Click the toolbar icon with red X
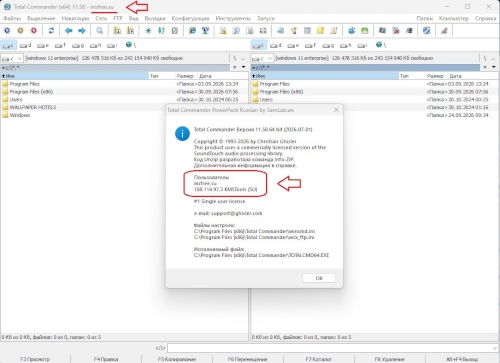Image resolution: width=500 pixels, height=363 pixels. pos(396,31)
